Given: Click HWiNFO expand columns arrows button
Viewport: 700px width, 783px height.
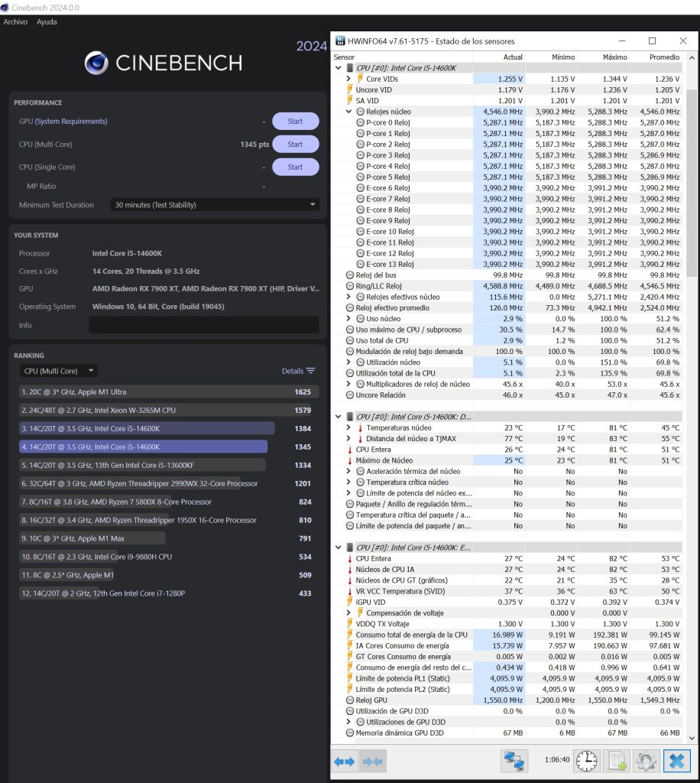Looking at the screenshot, I should [344, 762].
